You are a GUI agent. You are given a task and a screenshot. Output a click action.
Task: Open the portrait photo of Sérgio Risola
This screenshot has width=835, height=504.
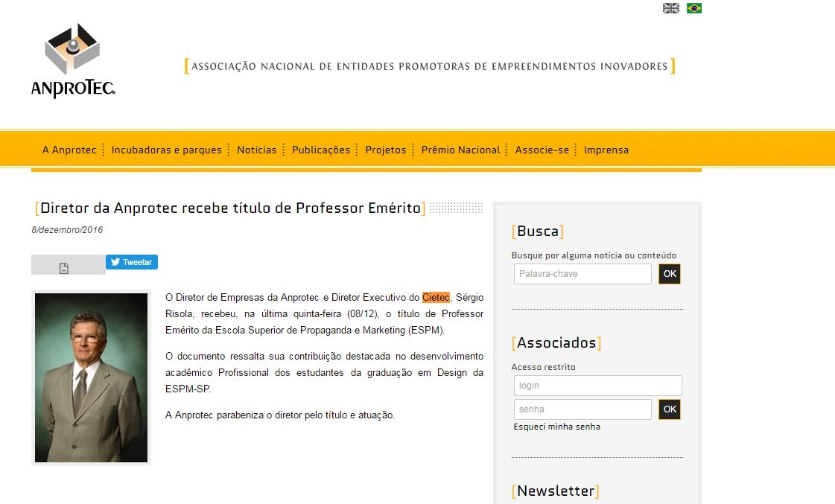click(91, 377)
